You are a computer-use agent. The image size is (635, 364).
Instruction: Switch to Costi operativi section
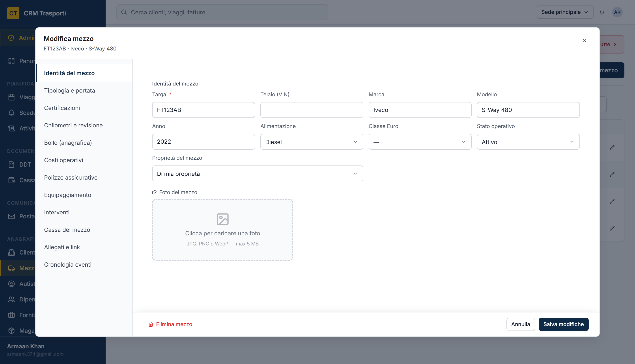coord(84,160)
